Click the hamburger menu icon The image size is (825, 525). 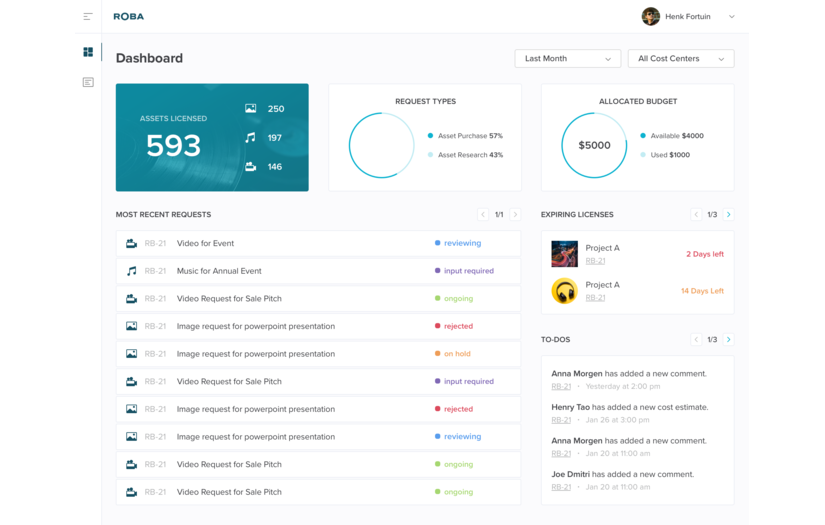point(88,17)
